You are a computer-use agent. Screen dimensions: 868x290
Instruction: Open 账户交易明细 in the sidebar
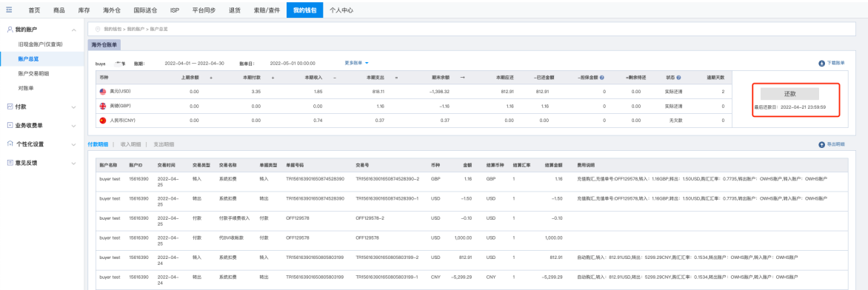click(x=33, y=73)
